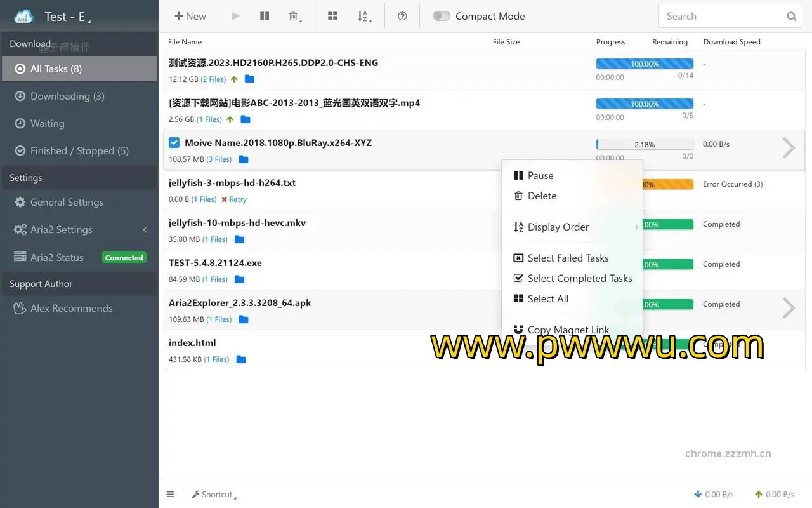Click the start (play) toolbar icon
This screenshot has width=812, height=508.
click(236, 17)
